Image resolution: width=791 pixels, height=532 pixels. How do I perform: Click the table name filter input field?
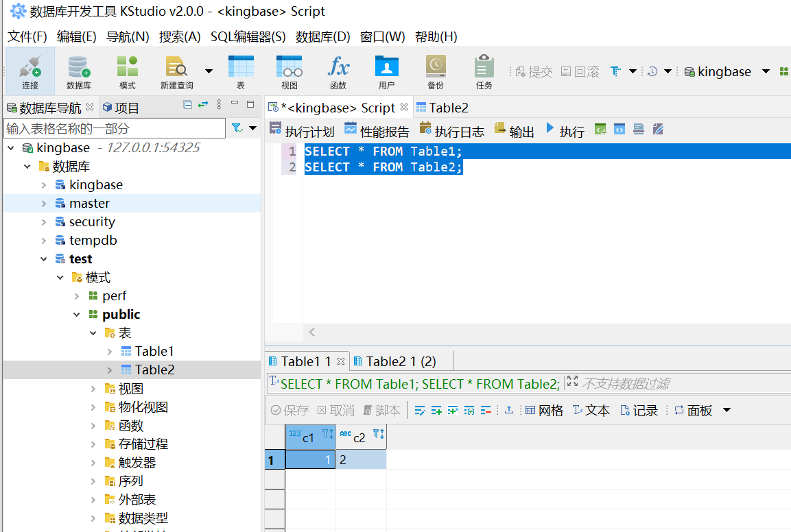coord(114,128)
